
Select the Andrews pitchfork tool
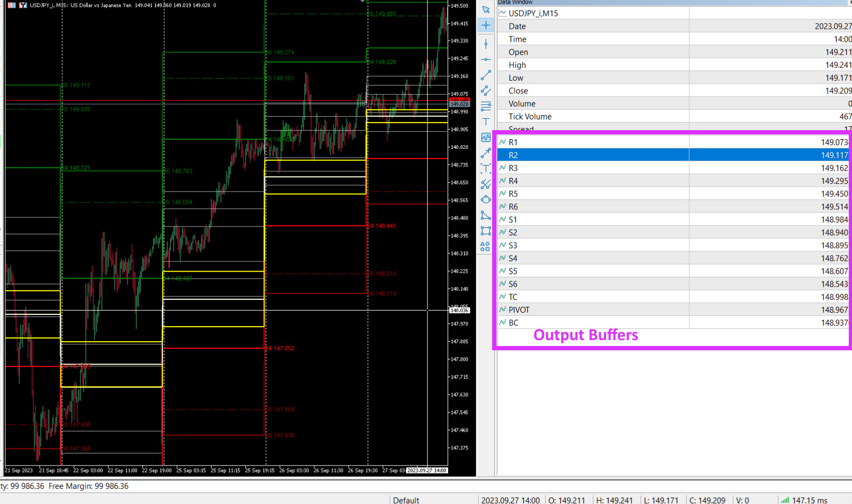(486, 184)
